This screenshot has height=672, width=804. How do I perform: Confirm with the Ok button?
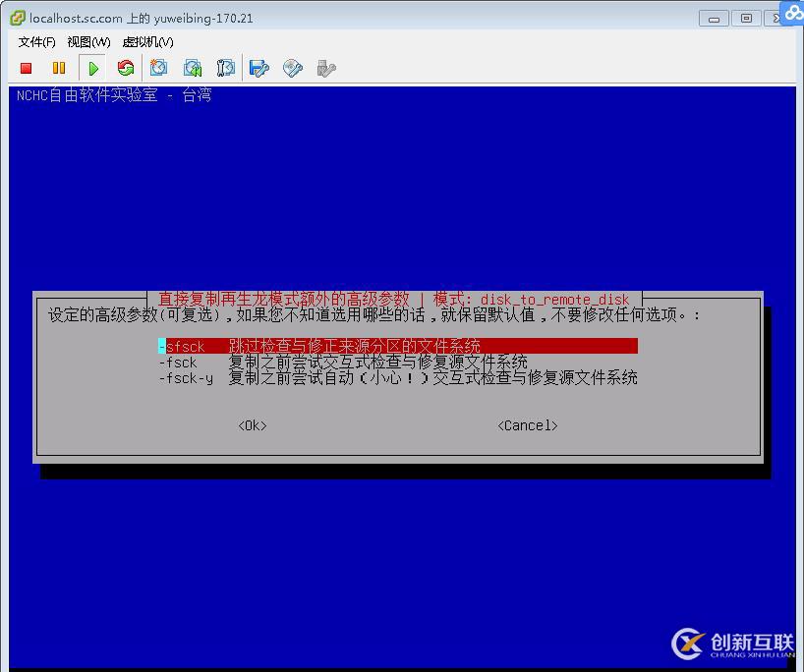point(252,425)
